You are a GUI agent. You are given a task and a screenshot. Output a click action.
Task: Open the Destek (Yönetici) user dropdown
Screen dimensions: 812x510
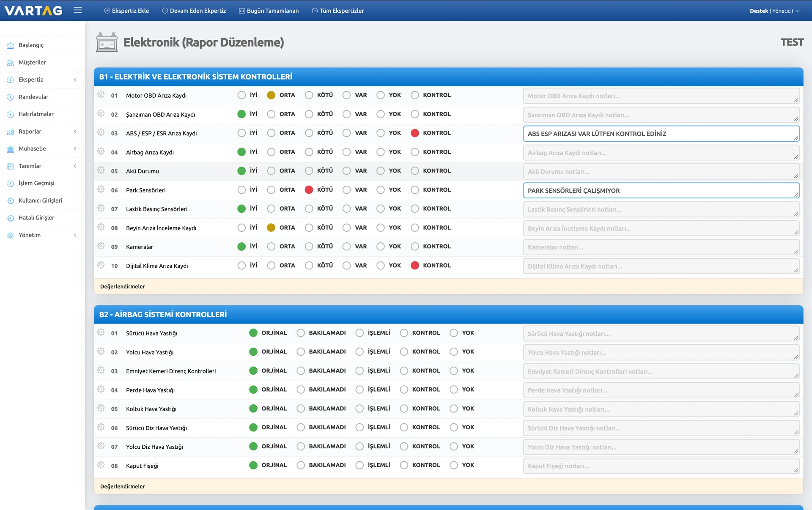[774, 11]
